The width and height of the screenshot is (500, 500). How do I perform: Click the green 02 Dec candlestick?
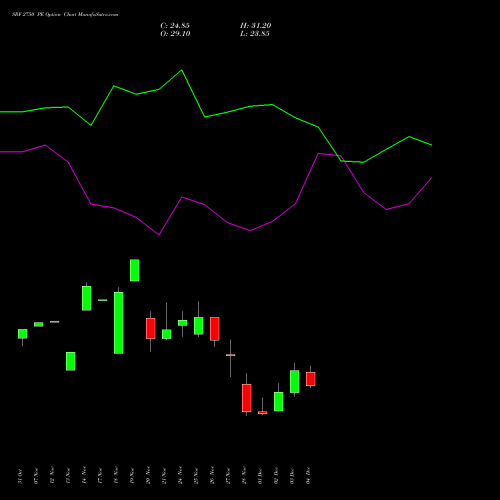point(279,401)
